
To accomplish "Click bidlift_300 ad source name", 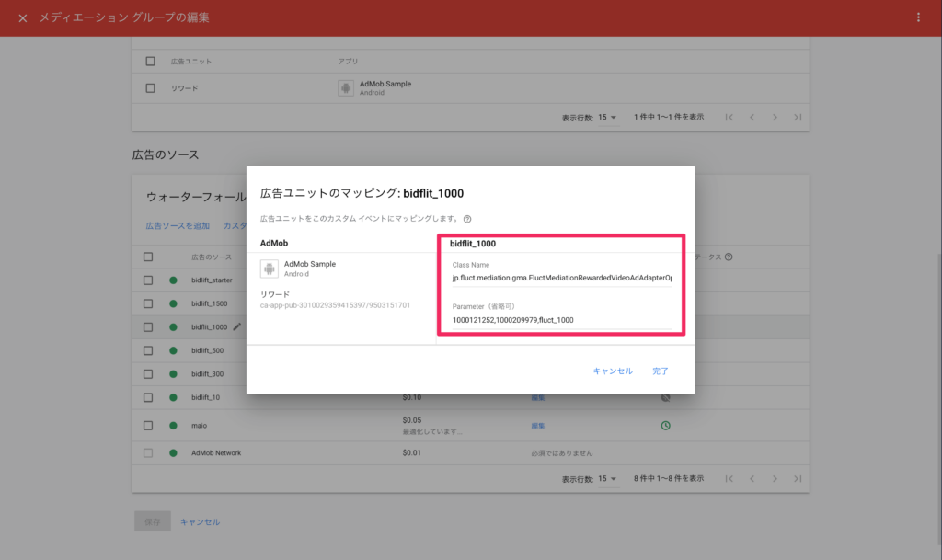I will (x=207, y=374).
